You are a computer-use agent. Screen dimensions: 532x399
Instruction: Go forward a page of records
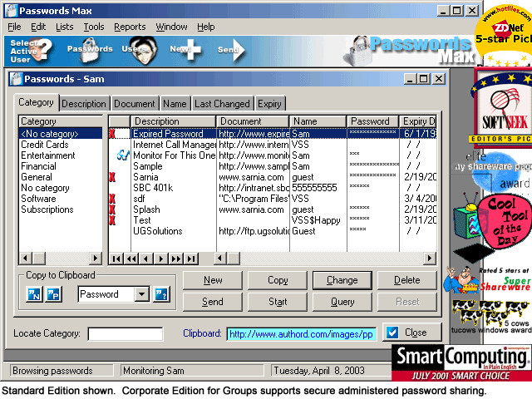175,259
